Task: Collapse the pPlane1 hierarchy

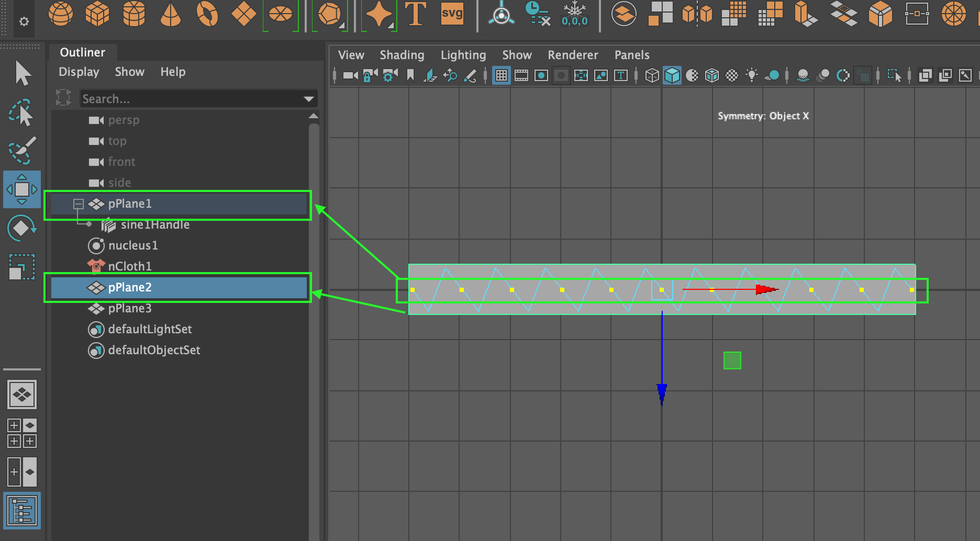Action: click(x=79, y=204)
